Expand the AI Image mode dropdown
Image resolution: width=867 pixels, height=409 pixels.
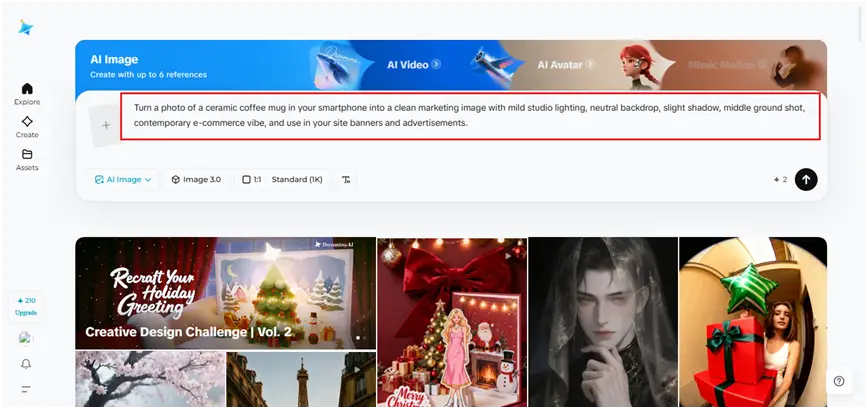pos(123,180)
